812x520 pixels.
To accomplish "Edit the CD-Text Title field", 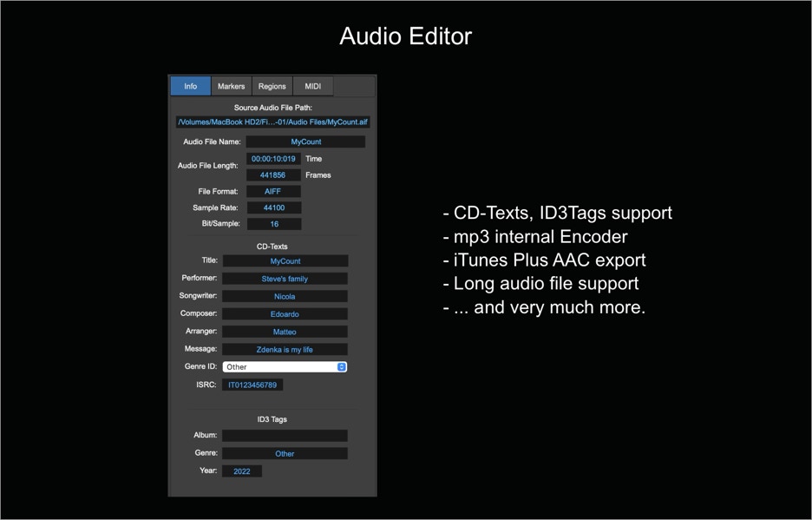I will [x=285, y=261].
